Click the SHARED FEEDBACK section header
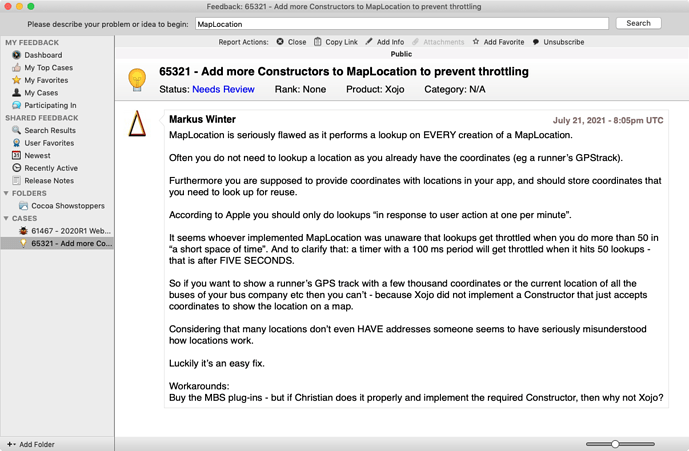 click(42, 118)
